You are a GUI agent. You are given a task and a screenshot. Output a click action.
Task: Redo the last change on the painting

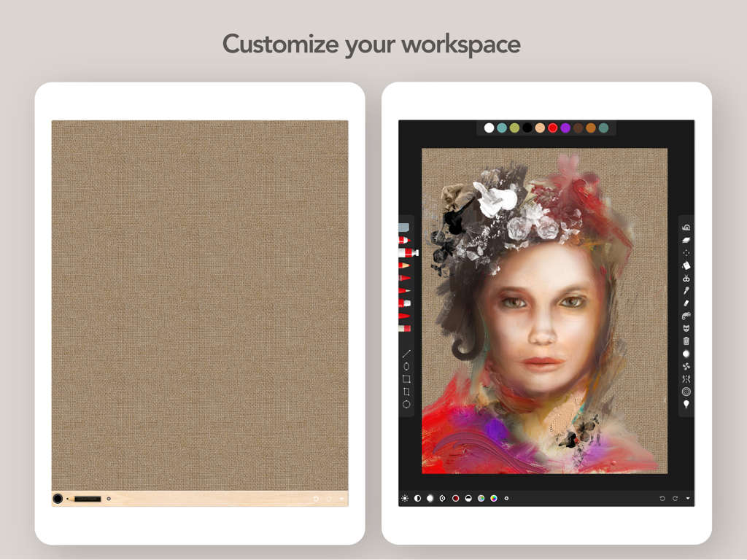tap(674, 498)
